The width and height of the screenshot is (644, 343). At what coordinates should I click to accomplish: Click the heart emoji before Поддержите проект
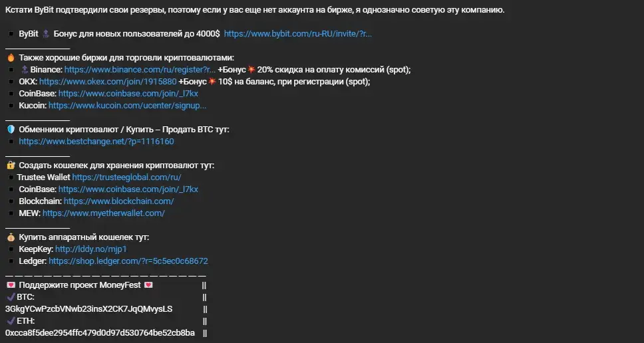coord(11,285)
